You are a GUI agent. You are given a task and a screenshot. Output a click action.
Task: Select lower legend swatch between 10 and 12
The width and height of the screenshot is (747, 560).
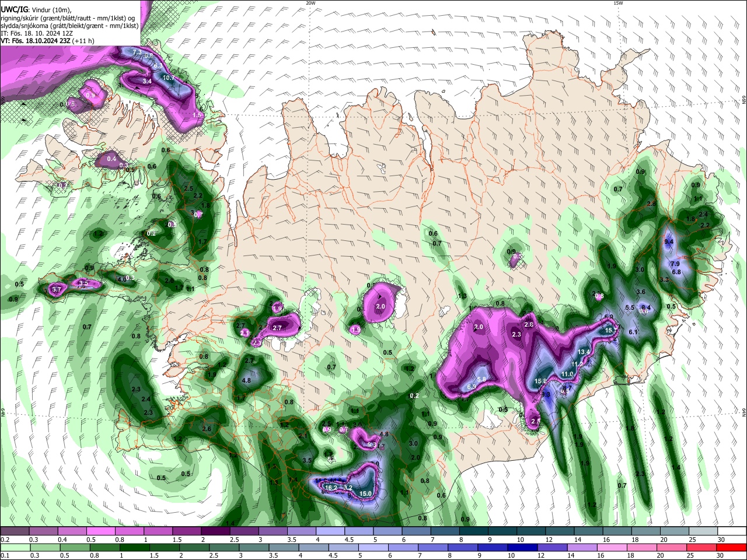coord(523,548)
